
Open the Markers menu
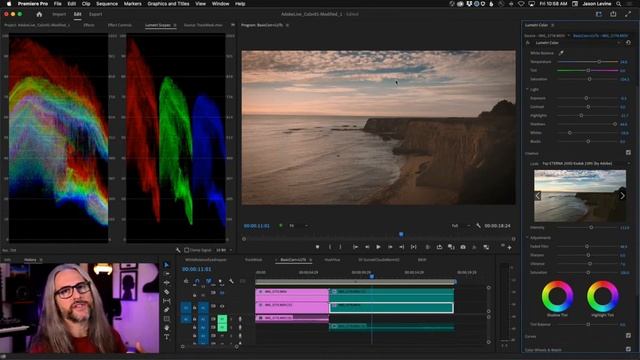pyautogui.click(x=133, y=4)
